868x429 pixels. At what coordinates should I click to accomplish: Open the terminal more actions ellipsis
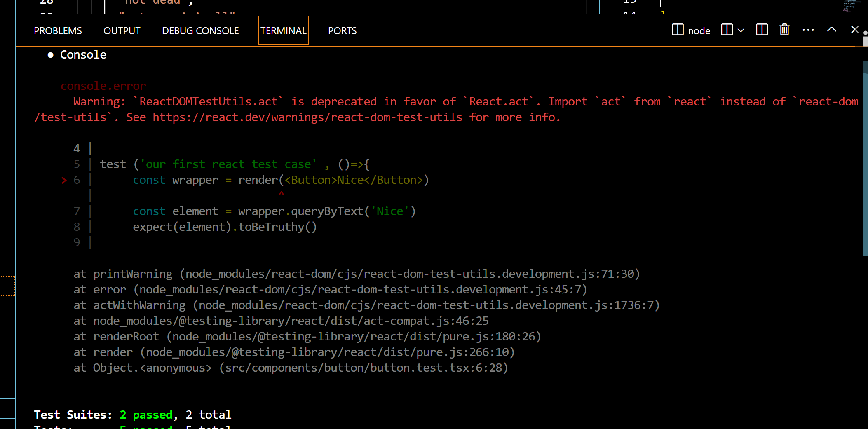(x=808, y=30)
